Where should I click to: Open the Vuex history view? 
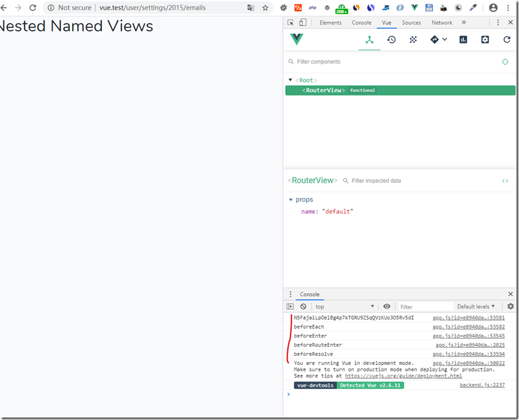(x=391, y=40)
